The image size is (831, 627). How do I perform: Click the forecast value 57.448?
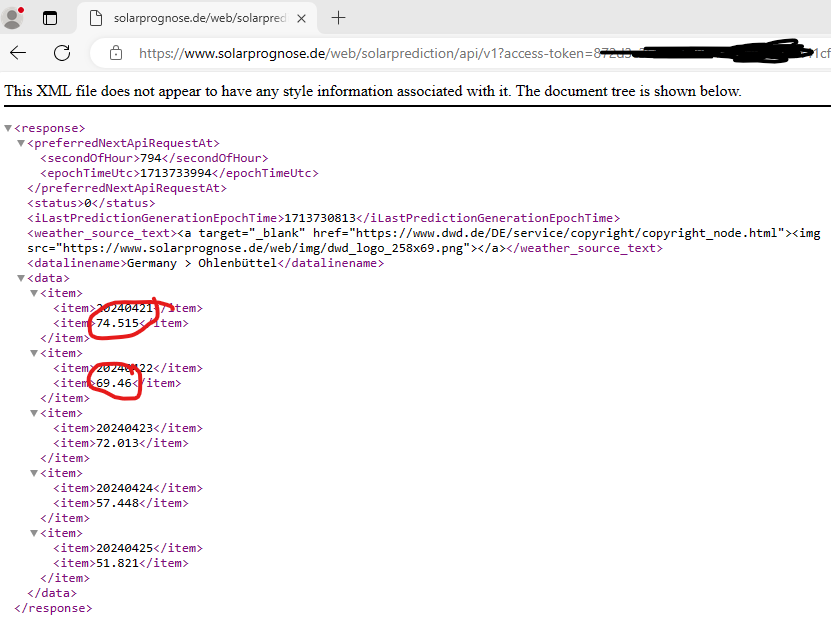(x=117, y=502)
